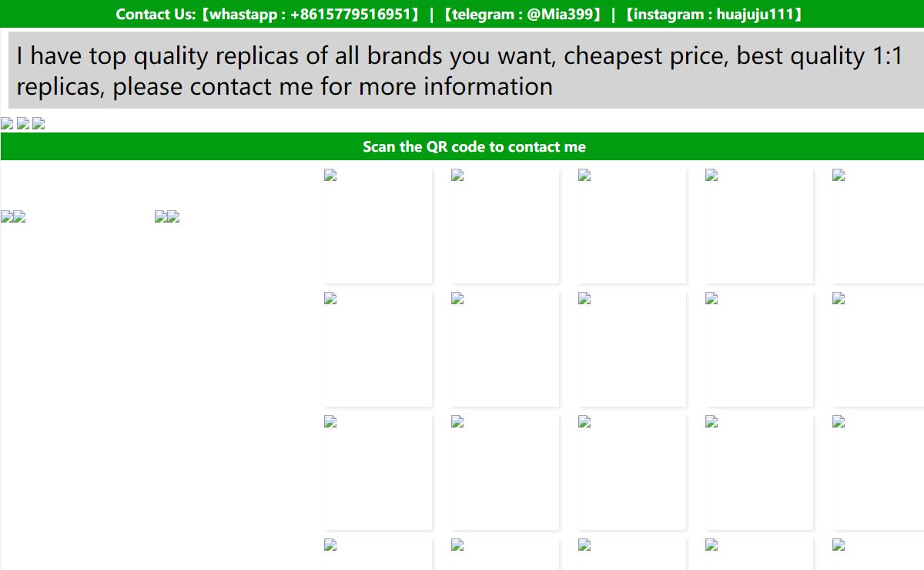Select the third product card in the second row
This screenshot has height=570, width=924.
[x=631, y=348]
